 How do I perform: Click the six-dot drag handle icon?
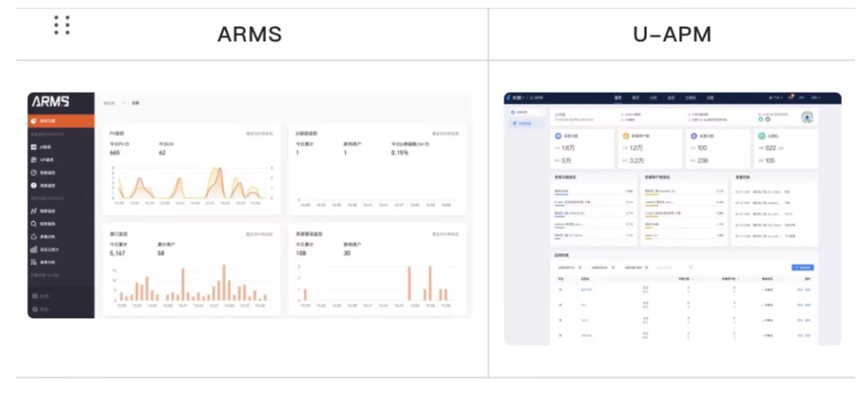pyautogui.click(x=62, y=25)
